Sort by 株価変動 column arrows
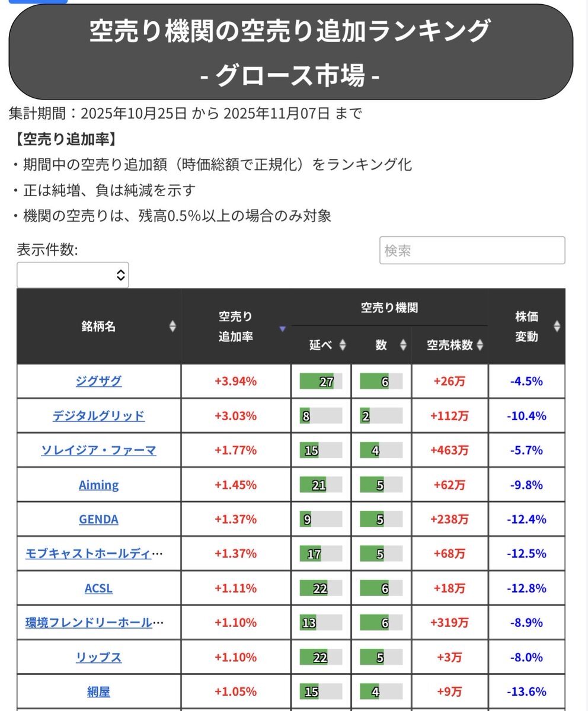 pos(557,326)
